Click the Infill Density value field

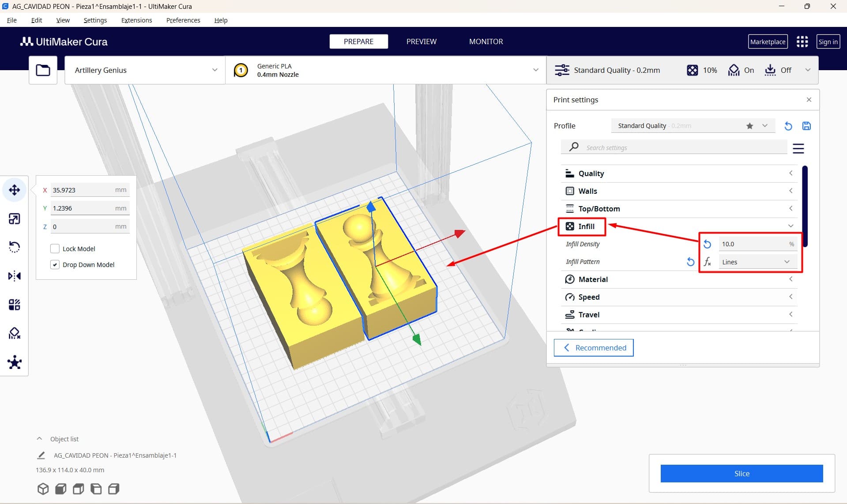click(757, 244)
